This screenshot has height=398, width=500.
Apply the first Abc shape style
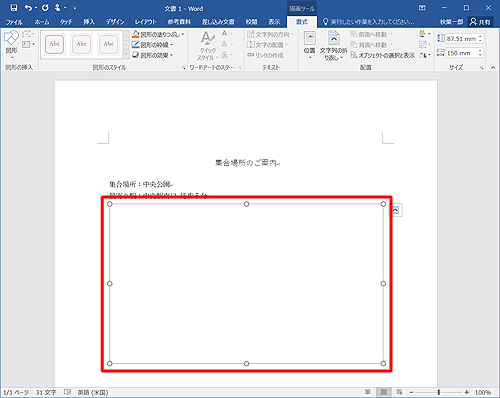pos(54,44)
